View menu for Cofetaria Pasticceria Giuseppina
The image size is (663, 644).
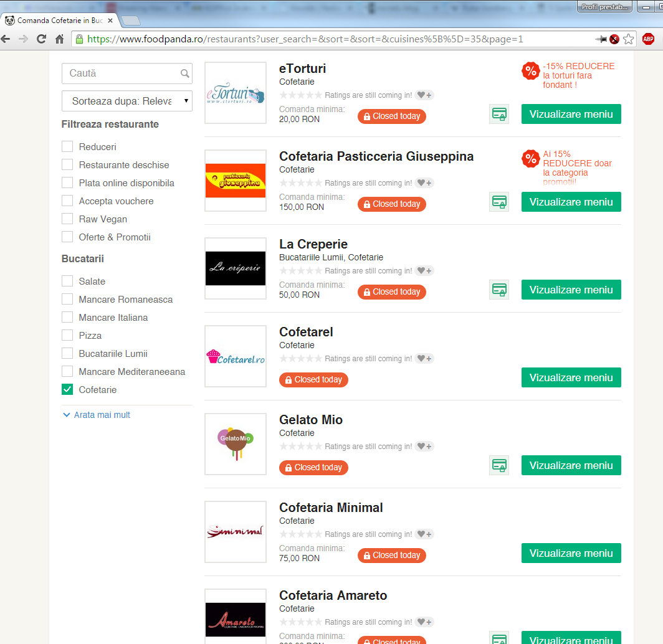click(571, 202)
